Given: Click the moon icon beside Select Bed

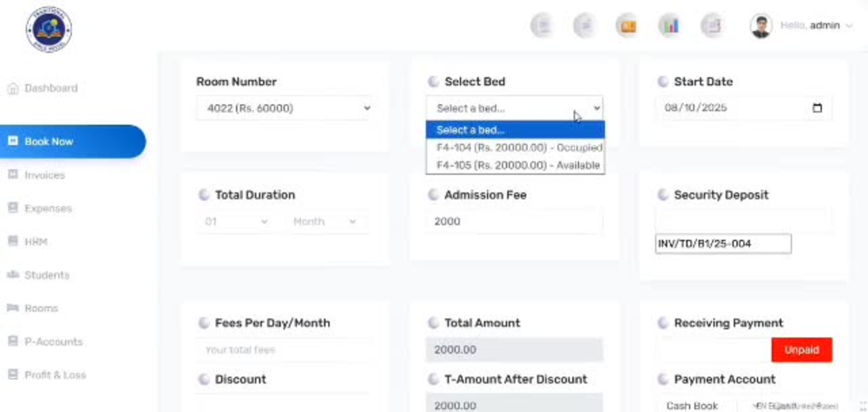Looking at the screenshot, I should [x=434, y=82].
